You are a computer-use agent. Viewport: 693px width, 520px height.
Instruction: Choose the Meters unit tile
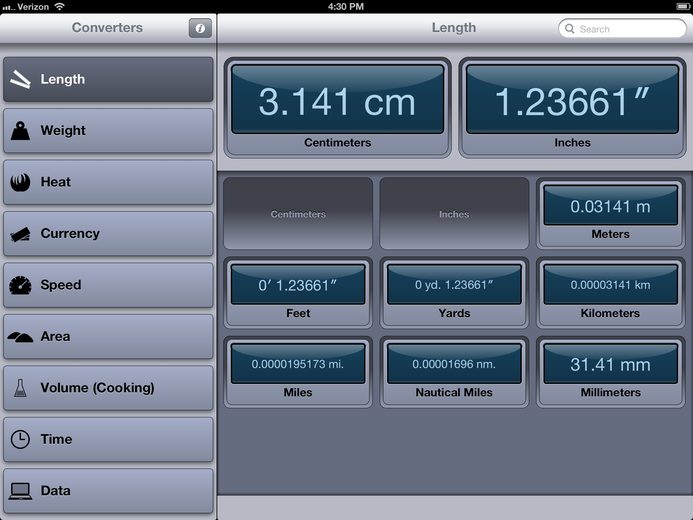(x=610, y=213)
